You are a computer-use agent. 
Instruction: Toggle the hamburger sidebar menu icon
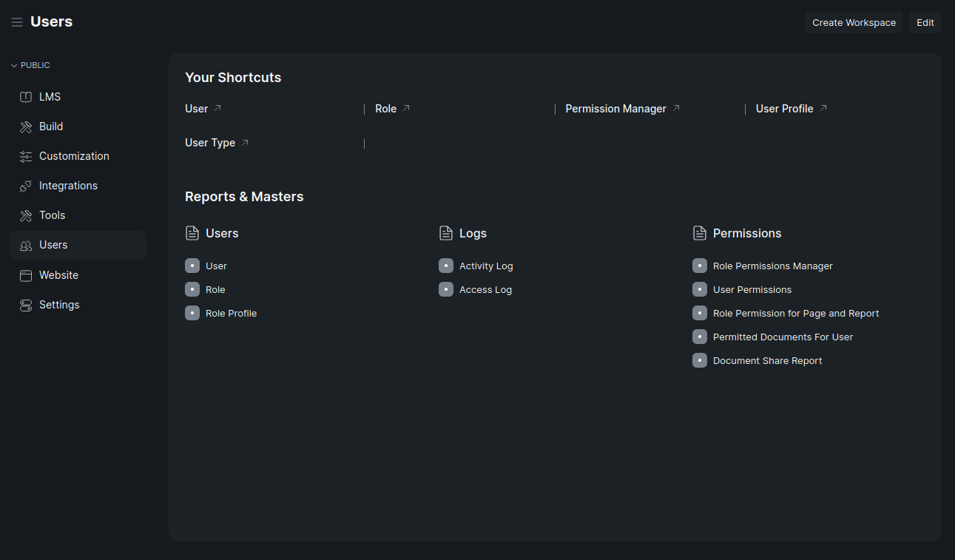[17, 22]
